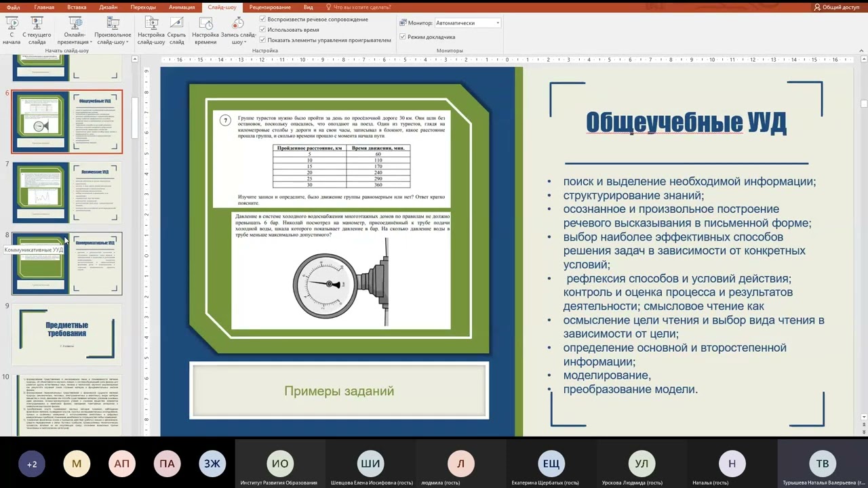Screen dimensions: 868x488
Task: Click the monitor icon beside Монитор label
Action: tap(403, 23)
